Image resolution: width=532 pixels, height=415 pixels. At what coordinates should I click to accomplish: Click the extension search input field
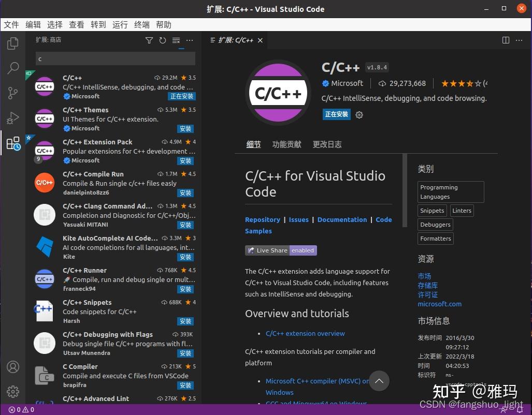coord(114,58)
